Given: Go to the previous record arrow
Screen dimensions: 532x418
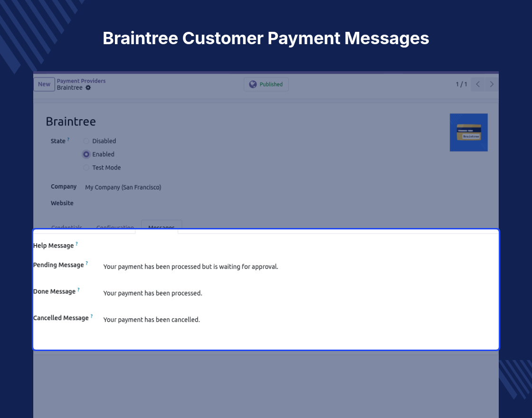Looking at the screenshot, I should 478,84.
